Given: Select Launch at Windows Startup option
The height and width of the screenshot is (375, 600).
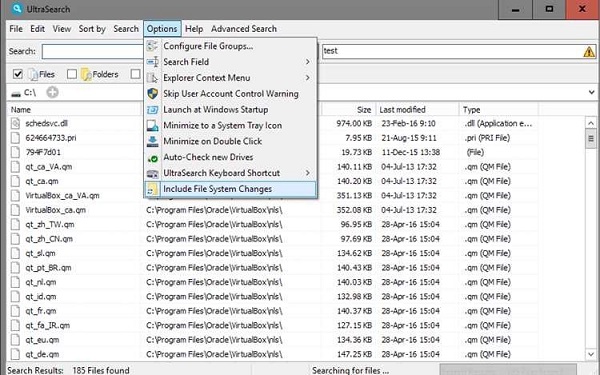Looking at the screenshot, I should coord(230,110).
